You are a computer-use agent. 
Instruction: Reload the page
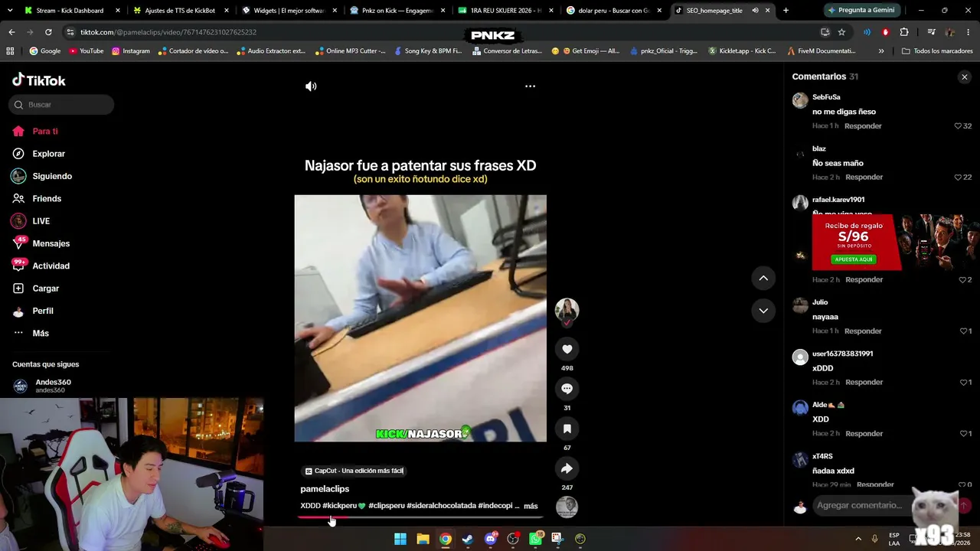coord(48,32)
